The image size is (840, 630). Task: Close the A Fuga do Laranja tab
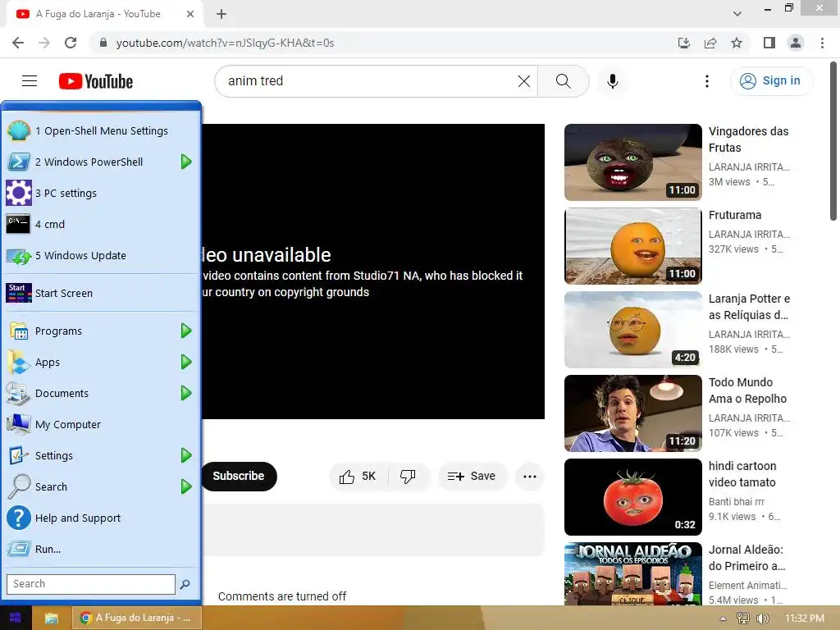pyautogui.click(x=190, y=14)
